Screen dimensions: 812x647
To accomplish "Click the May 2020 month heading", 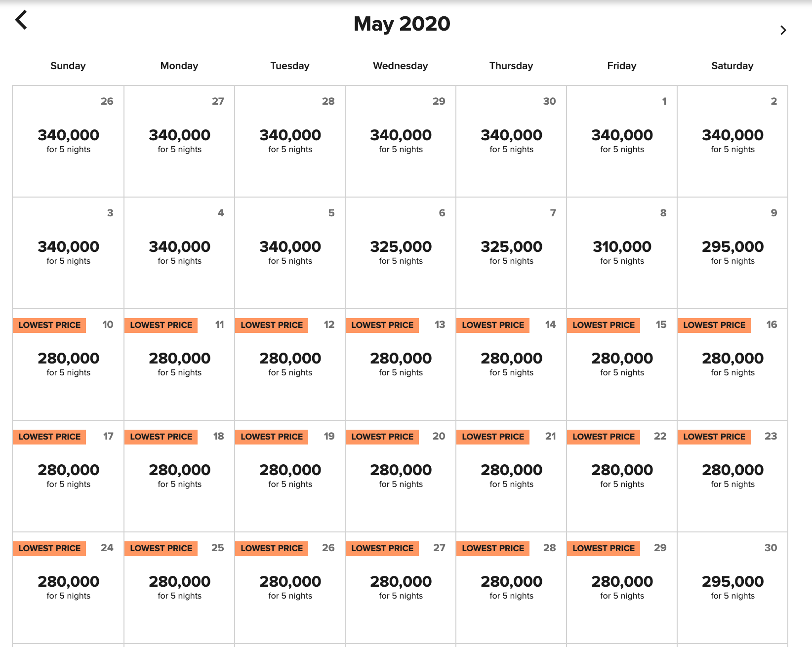I will click(x=402, y=24).
